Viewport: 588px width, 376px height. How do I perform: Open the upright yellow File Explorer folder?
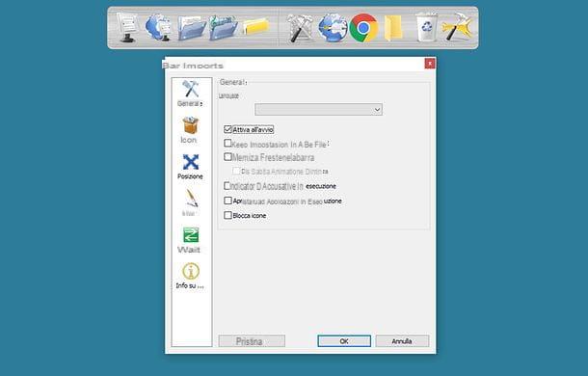click(393, 28)
